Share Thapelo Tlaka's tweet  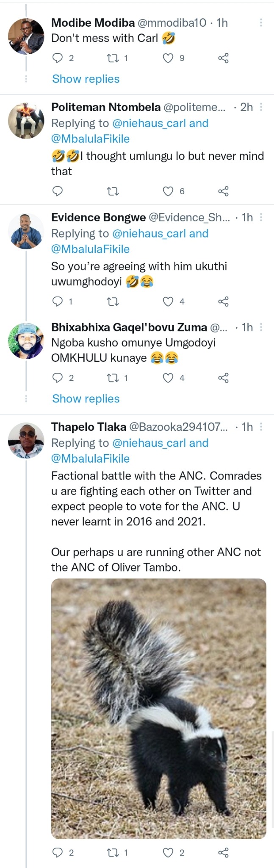pyautogui.click(x=223, y=853)
